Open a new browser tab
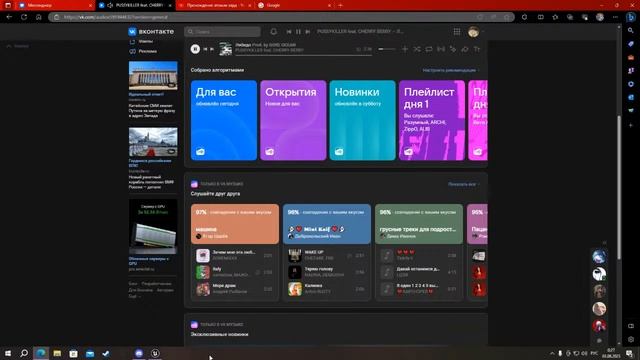Viewport: 640px width, 360px height. (x=340, y=5)
